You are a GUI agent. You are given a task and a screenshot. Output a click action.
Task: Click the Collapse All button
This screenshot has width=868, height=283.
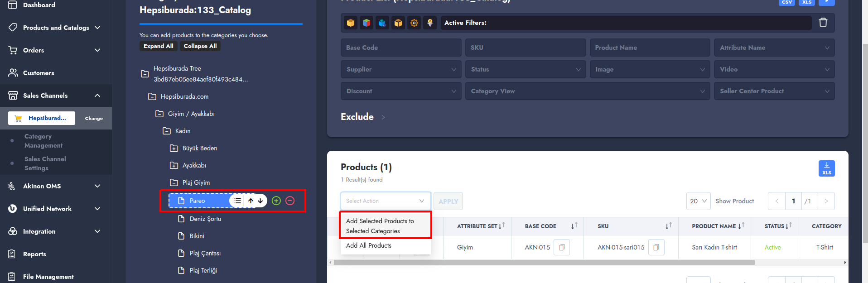200,46
